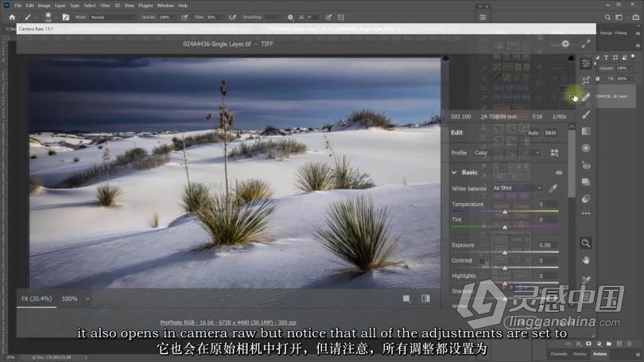The image size is (644, 362).
Task: Toggle Basic panel visibility eye
Action: [559, 173]
